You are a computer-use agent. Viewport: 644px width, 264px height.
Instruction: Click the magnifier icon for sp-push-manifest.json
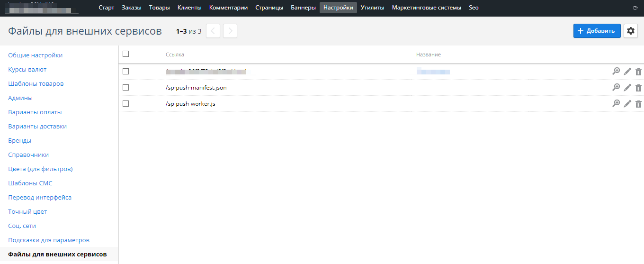click(616, 87)
